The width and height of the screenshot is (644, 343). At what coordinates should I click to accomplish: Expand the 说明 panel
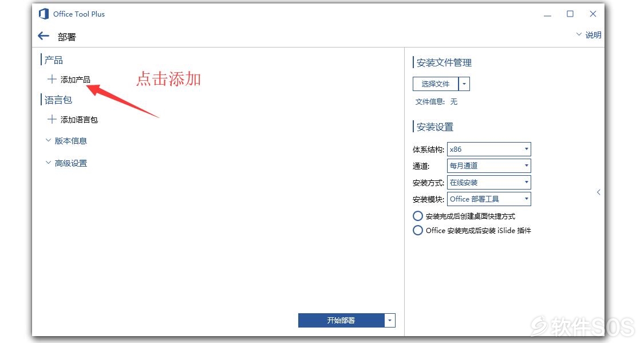tap(588, 35)
